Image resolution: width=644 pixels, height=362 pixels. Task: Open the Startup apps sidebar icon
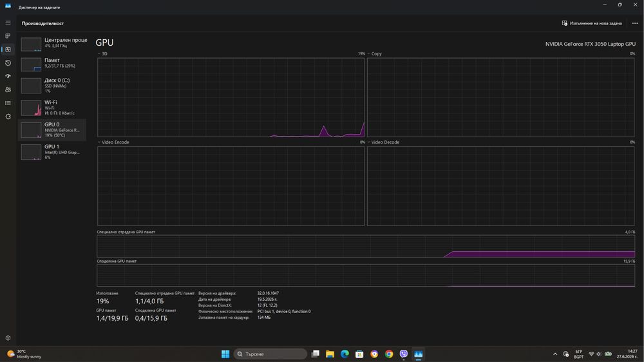8,77
